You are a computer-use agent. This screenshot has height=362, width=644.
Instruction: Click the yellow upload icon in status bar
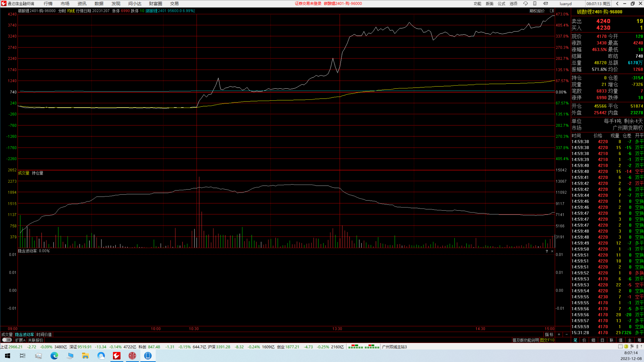(x=626, y=346)
